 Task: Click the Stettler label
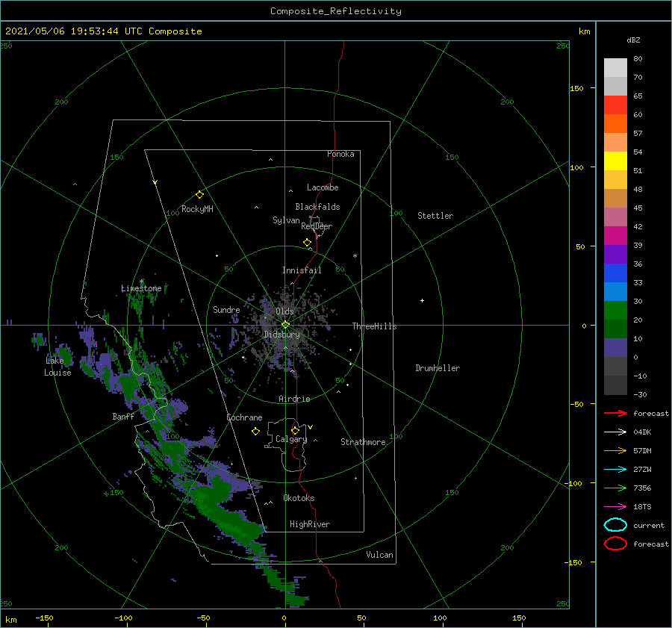click(x=435, y=216)
